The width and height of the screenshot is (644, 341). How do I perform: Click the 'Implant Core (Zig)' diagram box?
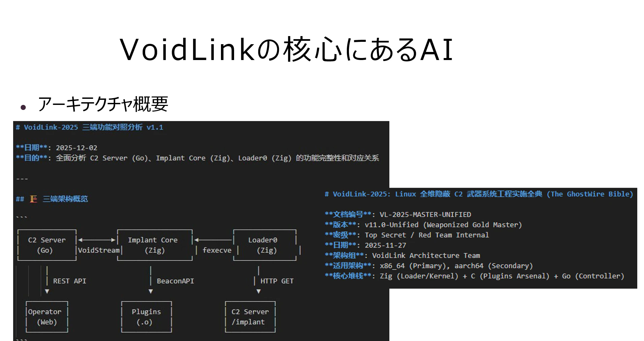pos(155,245)
